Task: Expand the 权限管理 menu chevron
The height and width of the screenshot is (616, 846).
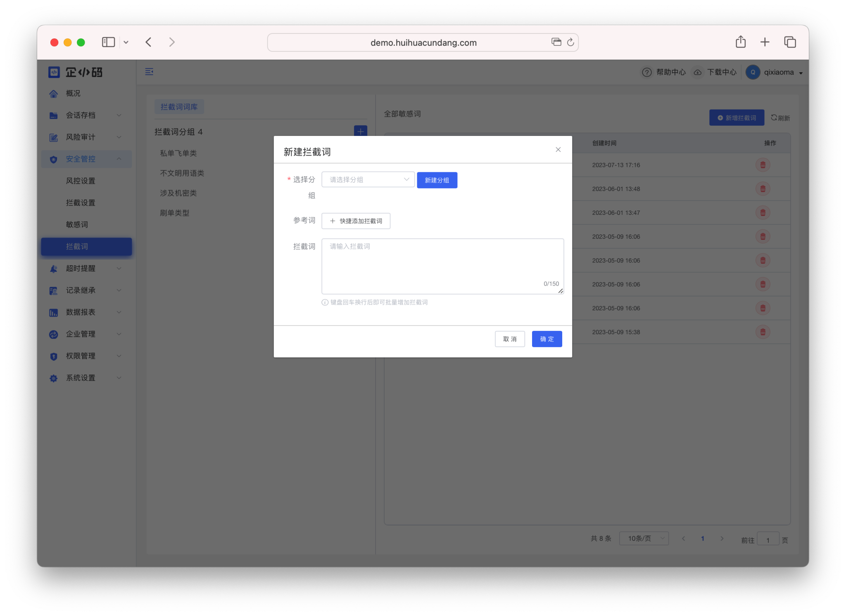Action: pos(119,356)
